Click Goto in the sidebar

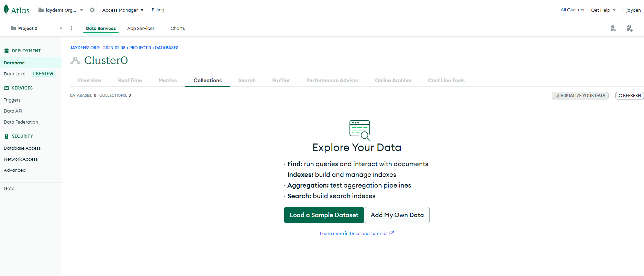9,188
